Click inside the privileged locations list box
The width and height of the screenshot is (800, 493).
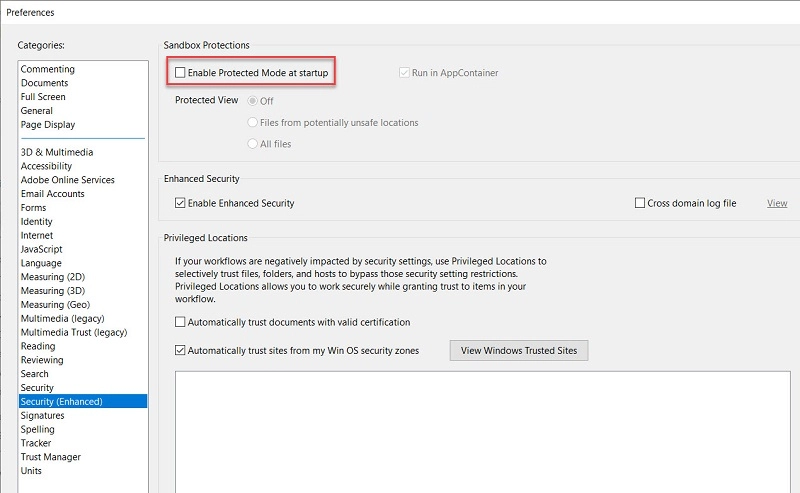point(483,432)
